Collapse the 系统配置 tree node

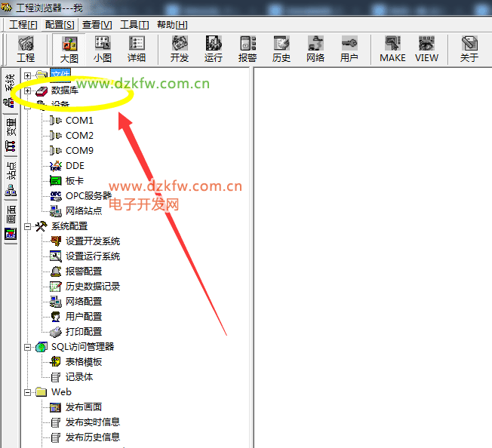tap(28, 226)
